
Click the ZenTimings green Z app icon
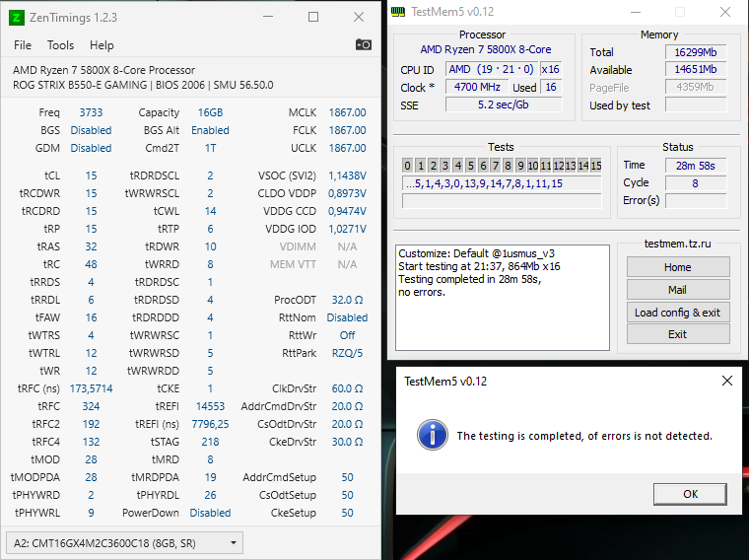tap(17, 18)
